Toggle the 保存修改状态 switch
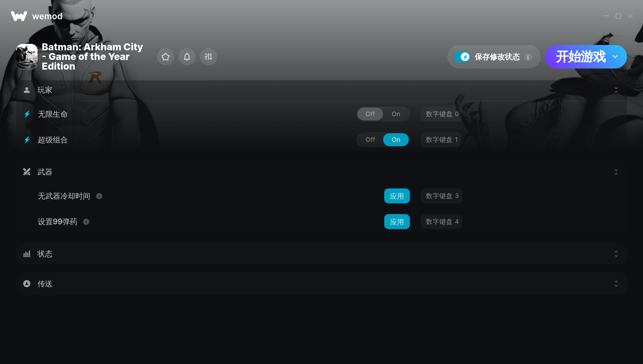This screenshot has height=364, width=643. coord(462,57)
